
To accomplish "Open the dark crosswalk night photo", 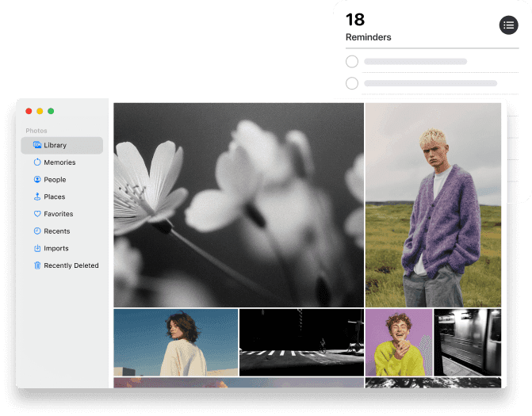I will click(301, 342).
